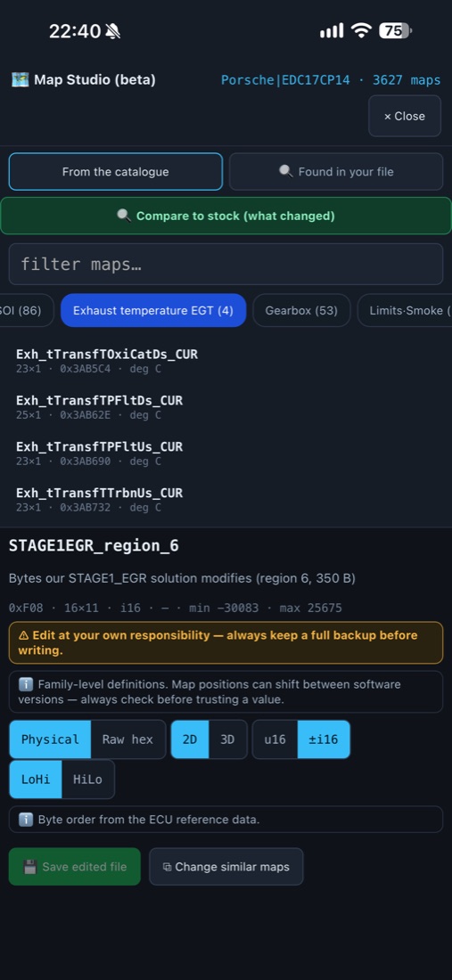Click the magnifier icon on Compare to stock
This screenshot has height=980, width=452.
click(124, 216)
